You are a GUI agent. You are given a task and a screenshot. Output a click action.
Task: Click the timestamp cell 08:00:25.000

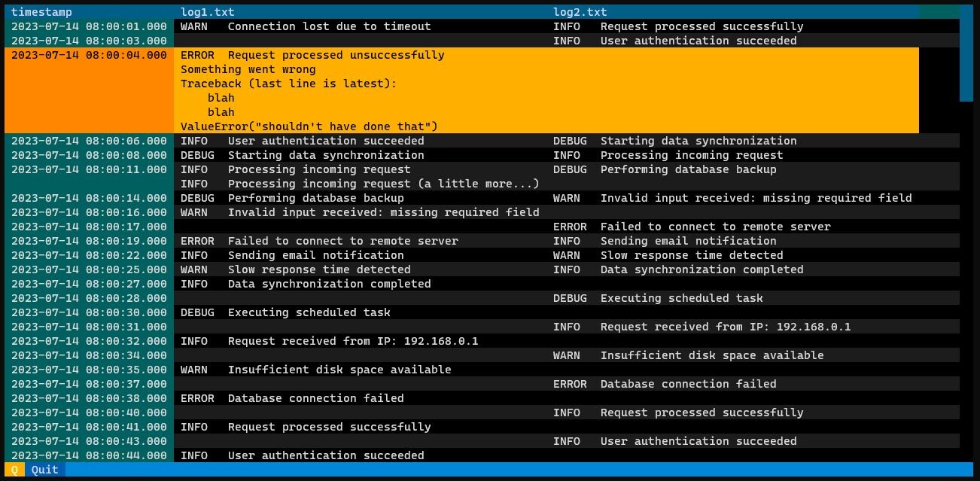[x=89, y=269]
